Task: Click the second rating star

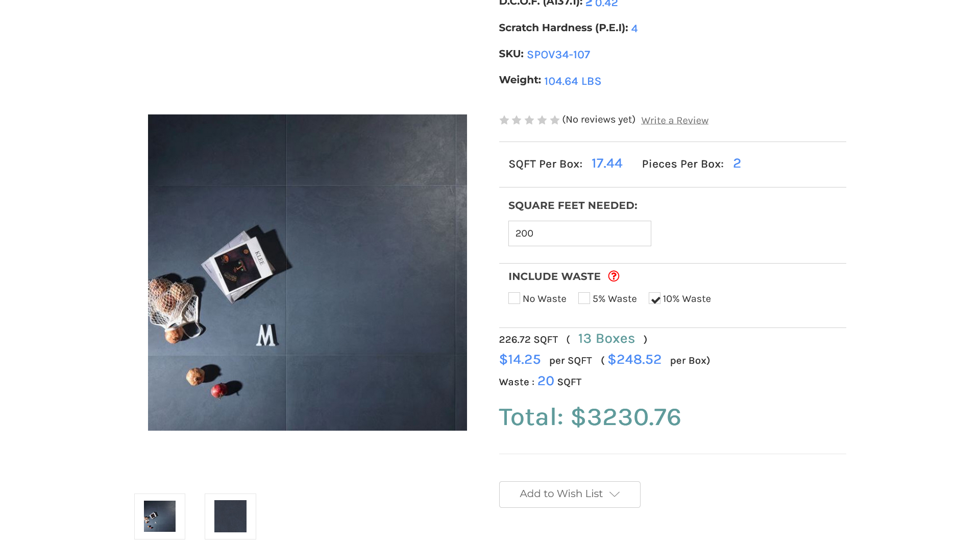Action: [517, 120]
